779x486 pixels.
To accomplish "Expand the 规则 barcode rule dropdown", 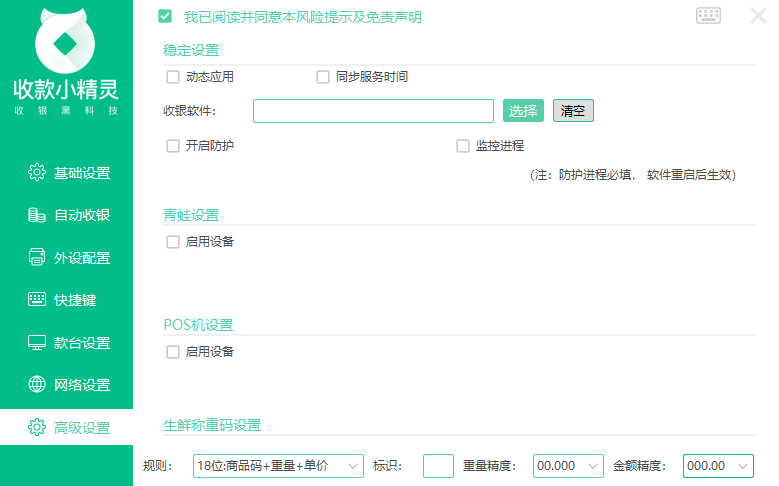I will (278, 466).
